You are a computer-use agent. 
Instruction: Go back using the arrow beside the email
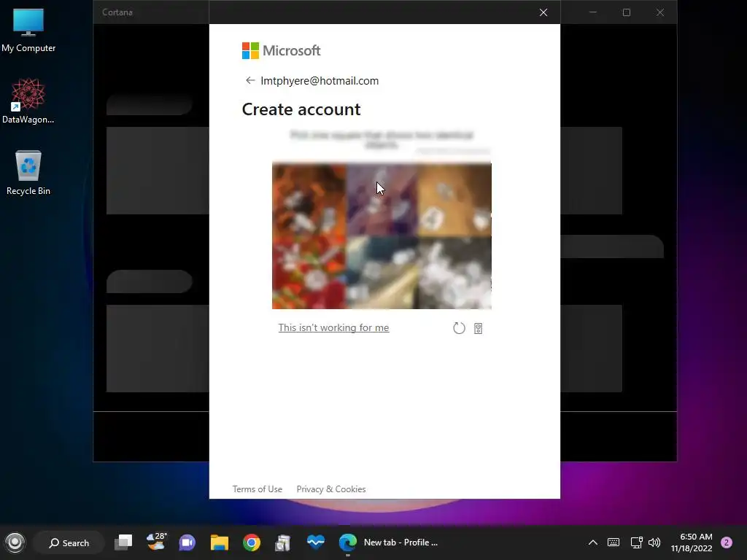click(x=249, y=80)
